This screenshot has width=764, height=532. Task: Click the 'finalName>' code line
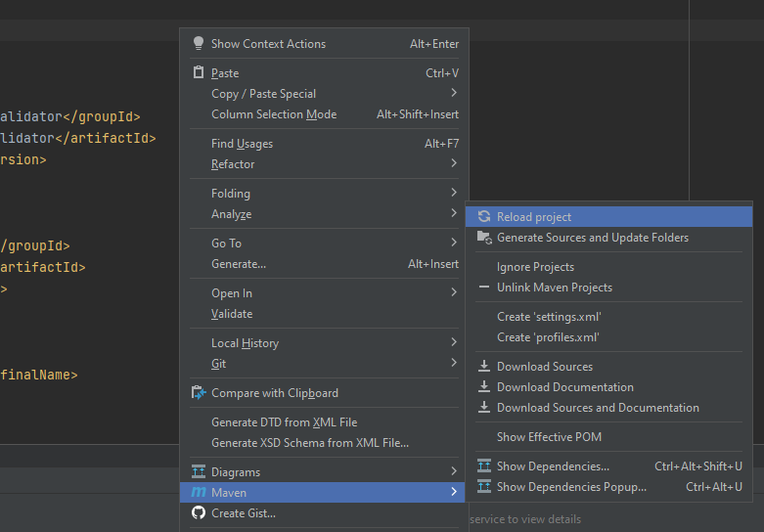pos(39,375)
